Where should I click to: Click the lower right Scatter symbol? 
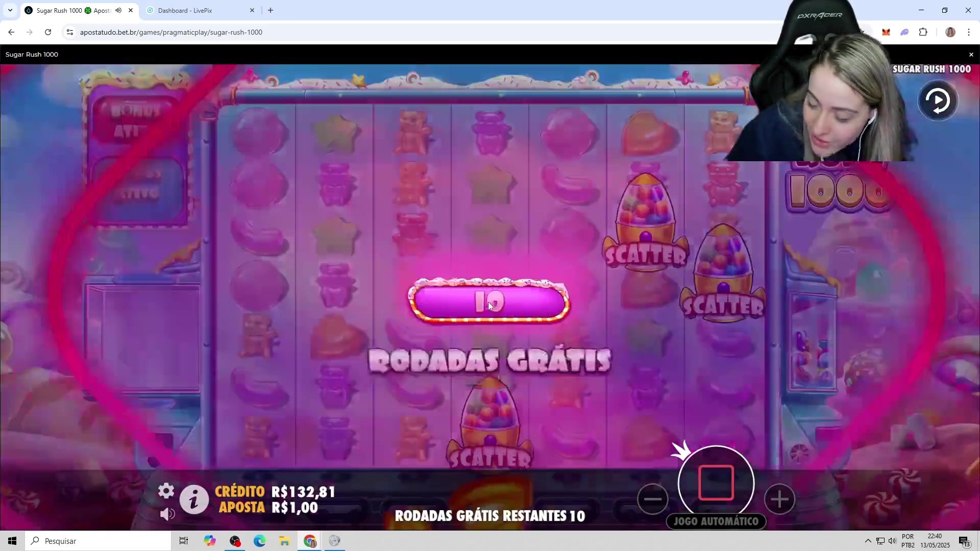(723, 272)
